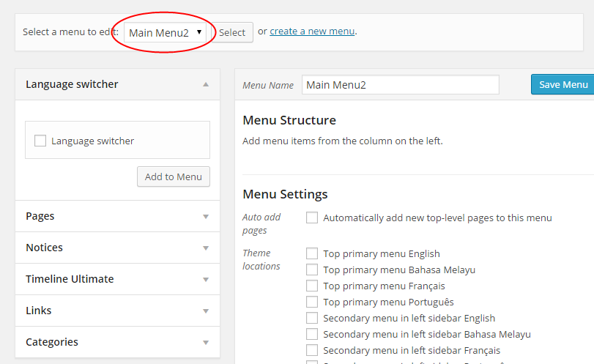
Task: Follow the create a new menu link
Action: (x=312, y=31)
